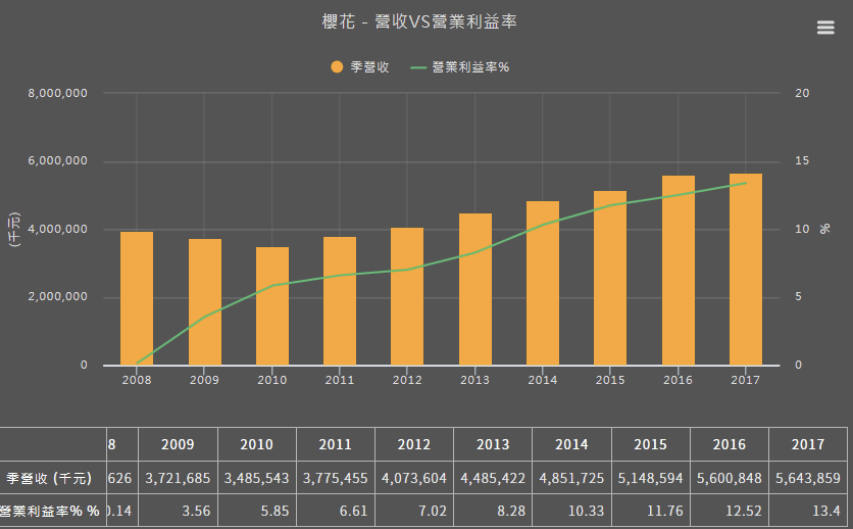Click the 8,000,000 left axis label
Image resolution: width=853 pixels, height=529 pixels.
coord(58,93)
